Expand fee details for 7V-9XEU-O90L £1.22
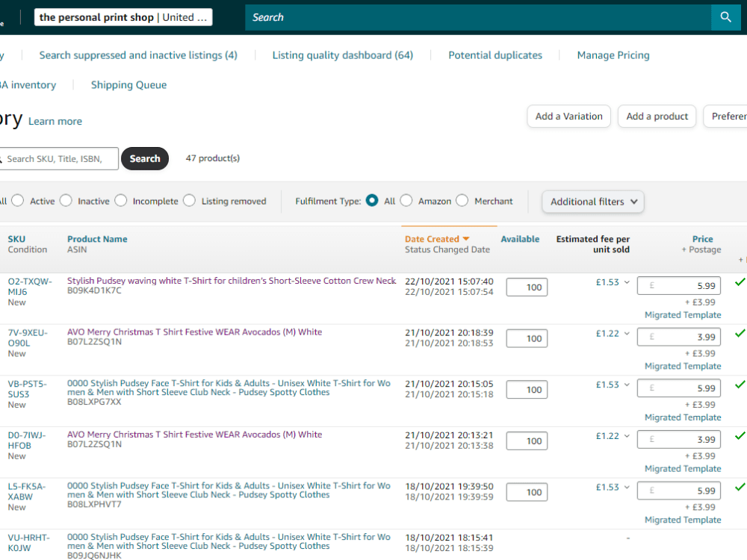 pos(627,333)
